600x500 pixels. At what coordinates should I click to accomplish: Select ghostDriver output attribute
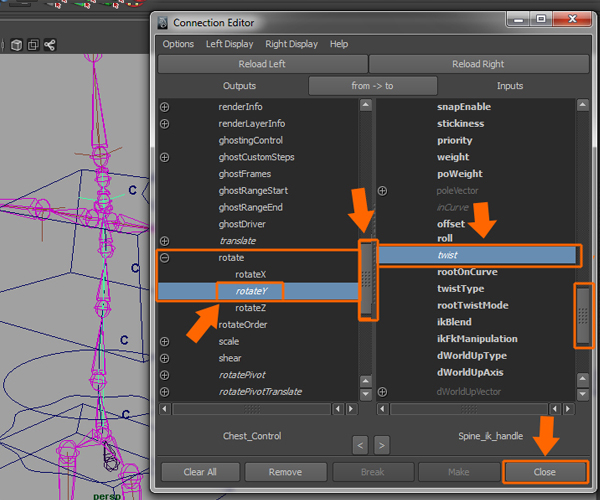pos(242,224)
